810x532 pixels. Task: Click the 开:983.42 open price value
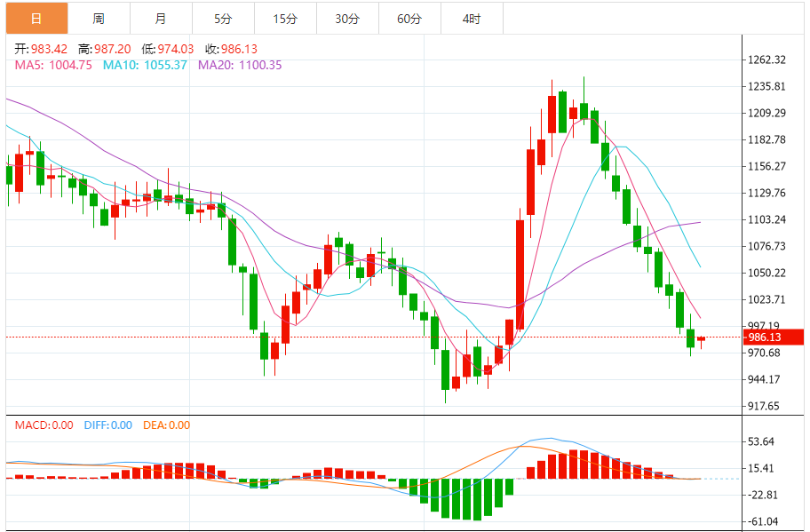(41, 49)
